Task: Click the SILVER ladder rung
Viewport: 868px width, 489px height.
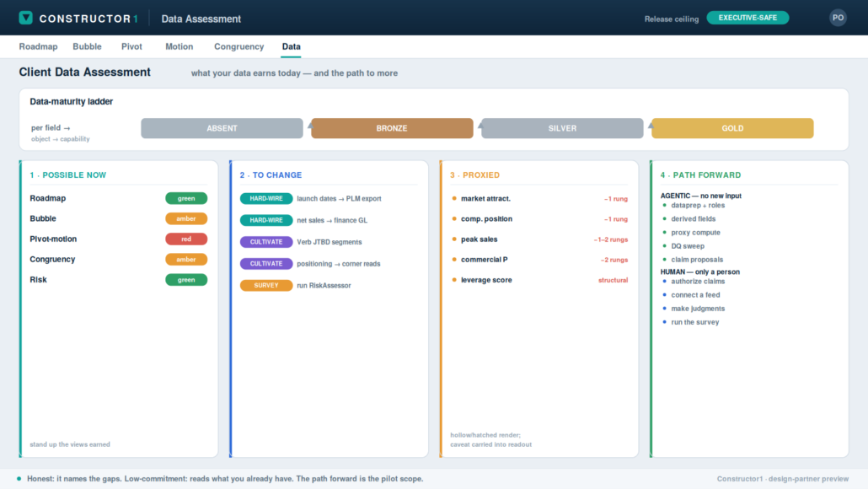Action: tap(562, 128)
